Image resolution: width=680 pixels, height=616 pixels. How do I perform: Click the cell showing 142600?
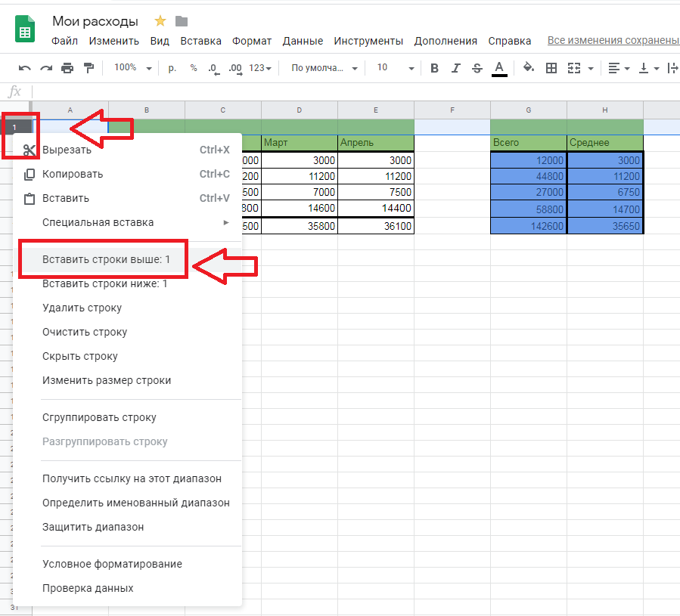pos(529,226)
